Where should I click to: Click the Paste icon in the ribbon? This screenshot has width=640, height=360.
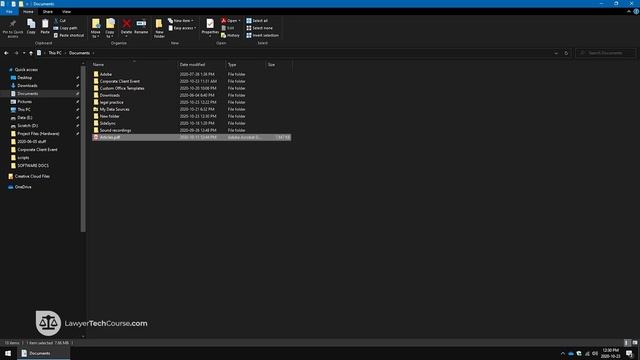pyautogui.click(x=45, y=24)
